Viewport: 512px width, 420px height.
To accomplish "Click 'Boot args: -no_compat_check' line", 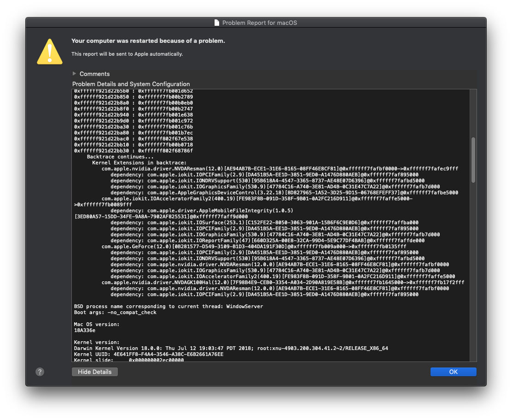I will coord(115,312).
